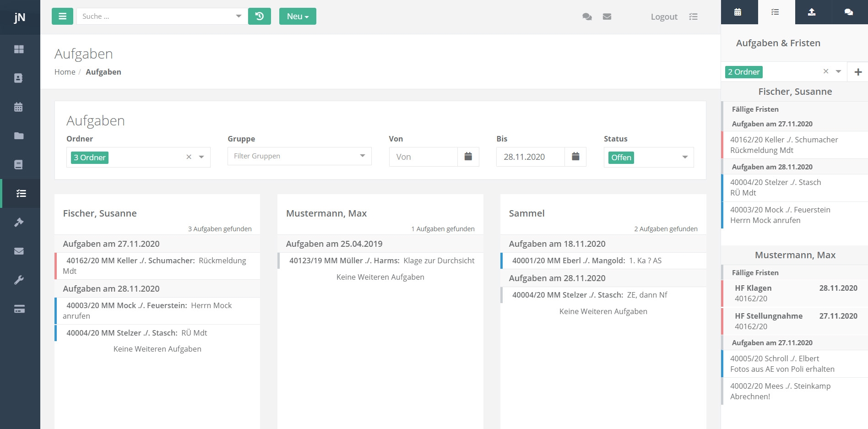Click the Bis date field showing 28.11.2020
868x429 pixels.
(531, 157)
